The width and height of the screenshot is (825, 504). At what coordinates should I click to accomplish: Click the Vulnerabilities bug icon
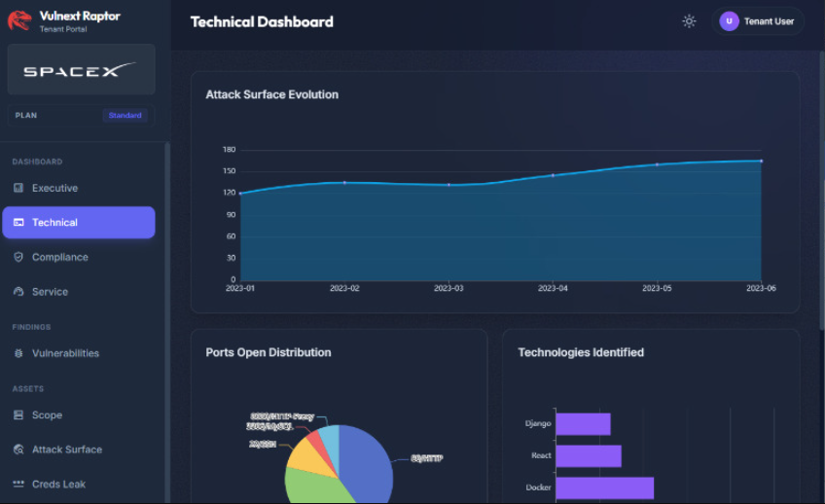point(18,353)
